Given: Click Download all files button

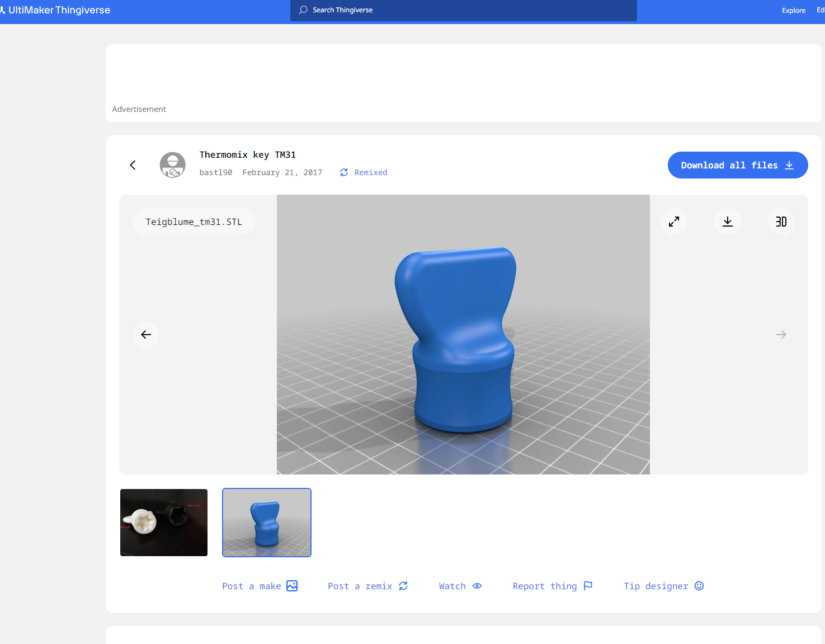Looking at the screenshot, I should click(738, 165).
